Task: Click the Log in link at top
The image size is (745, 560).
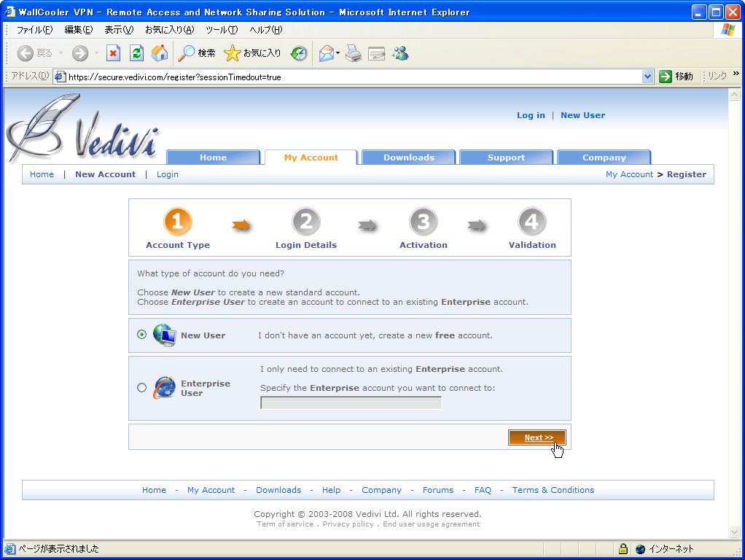Action: click(x=531, y=115)
